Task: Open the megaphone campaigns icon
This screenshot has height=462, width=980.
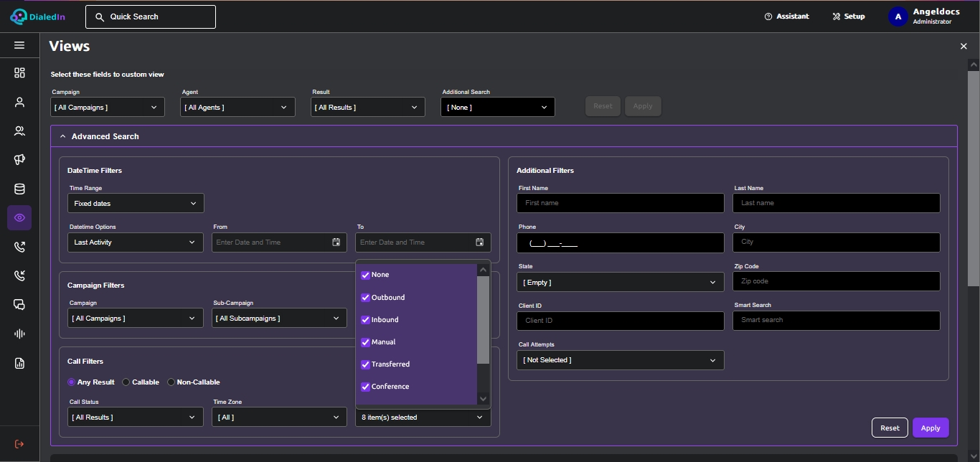Action: click(x=19, y=159)
